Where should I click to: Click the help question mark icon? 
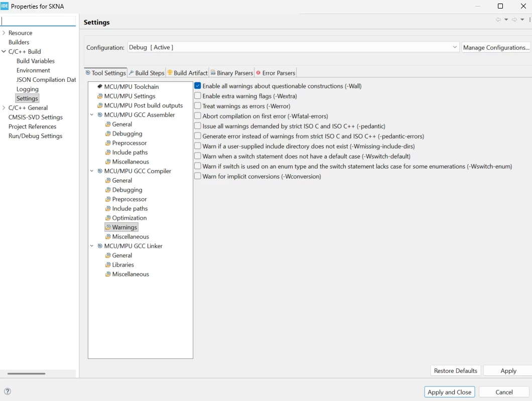tap(8, 391)
